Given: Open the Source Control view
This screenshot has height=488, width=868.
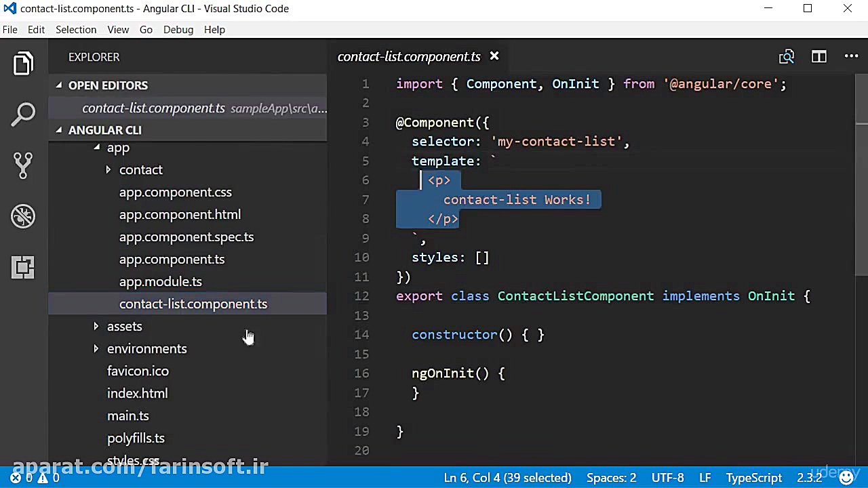Looking at the screenshot, I should coord(23,165).
